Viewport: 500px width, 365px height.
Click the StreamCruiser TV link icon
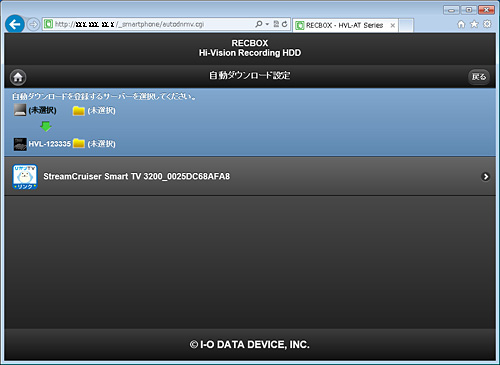(25, 177)
